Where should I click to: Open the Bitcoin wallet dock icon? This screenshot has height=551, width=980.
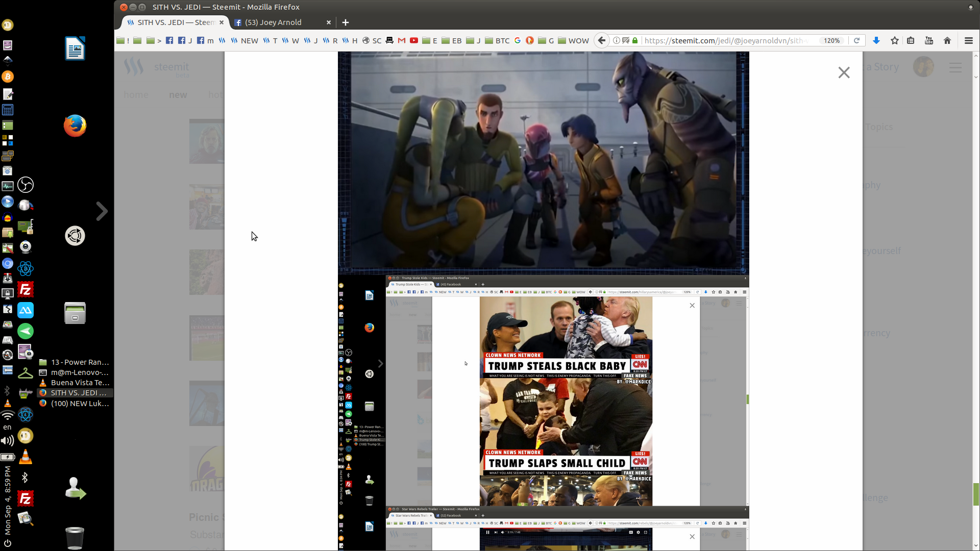(8, 77)
